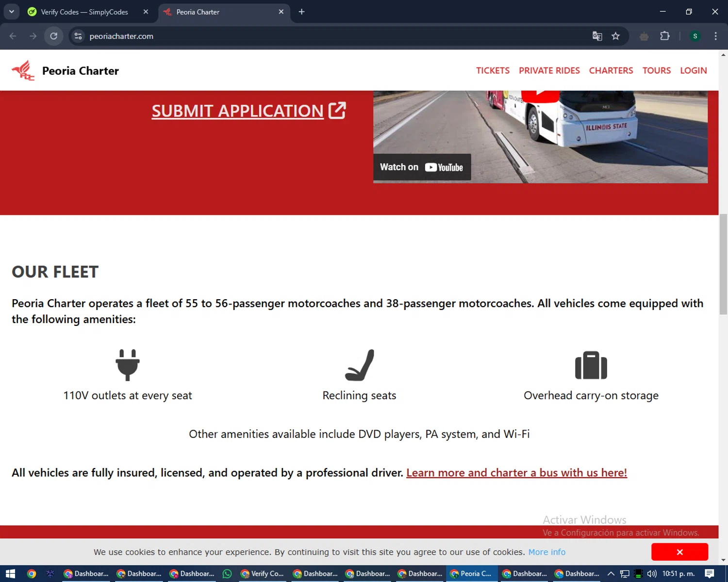Open volume control in system tray

coord(652,574)
